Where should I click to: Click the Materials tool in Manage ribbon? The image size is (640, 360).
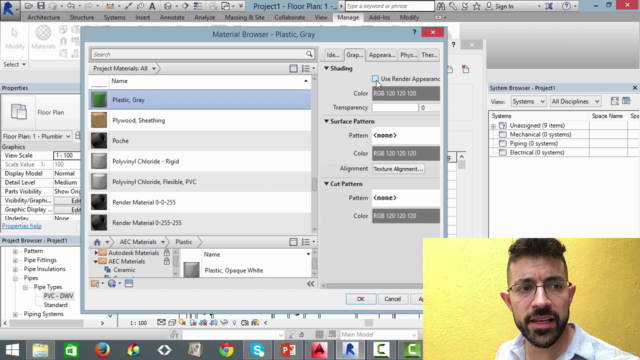[x=43, y=38]
